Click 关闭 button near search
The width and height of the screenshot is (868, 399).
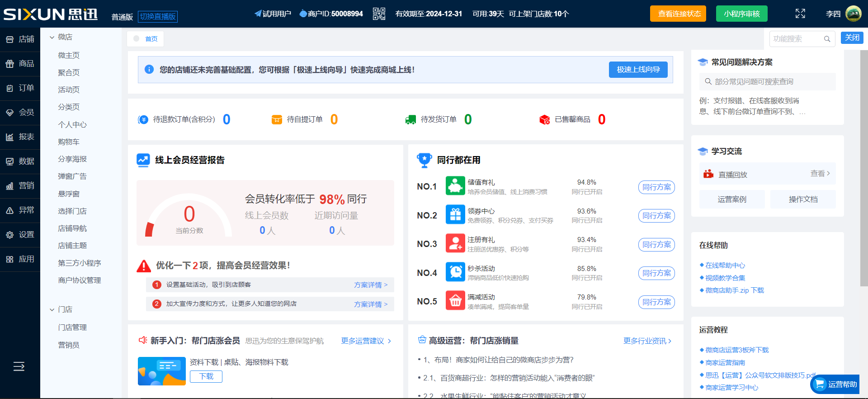point(852,38)
